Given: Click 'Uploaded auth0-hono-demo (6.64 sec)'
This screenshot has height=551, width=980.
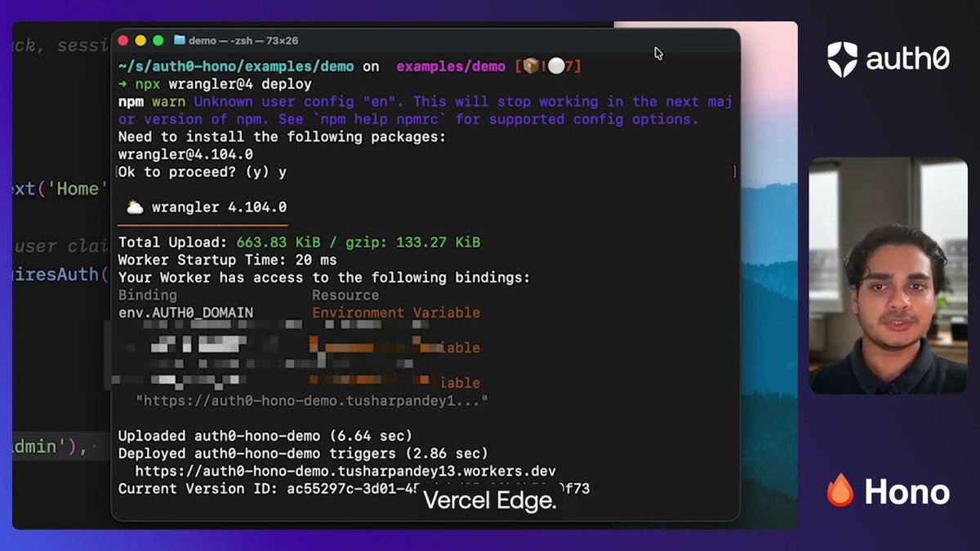Looking at the screenshot, I should click(265, 436).
